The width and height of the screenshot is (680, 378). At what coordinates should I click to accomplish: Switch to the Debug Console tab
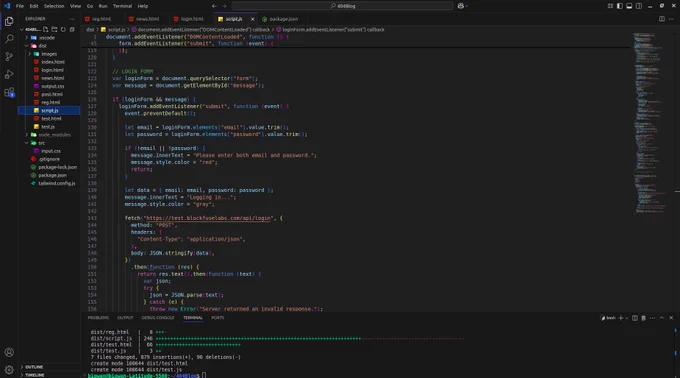coord(158,318)
